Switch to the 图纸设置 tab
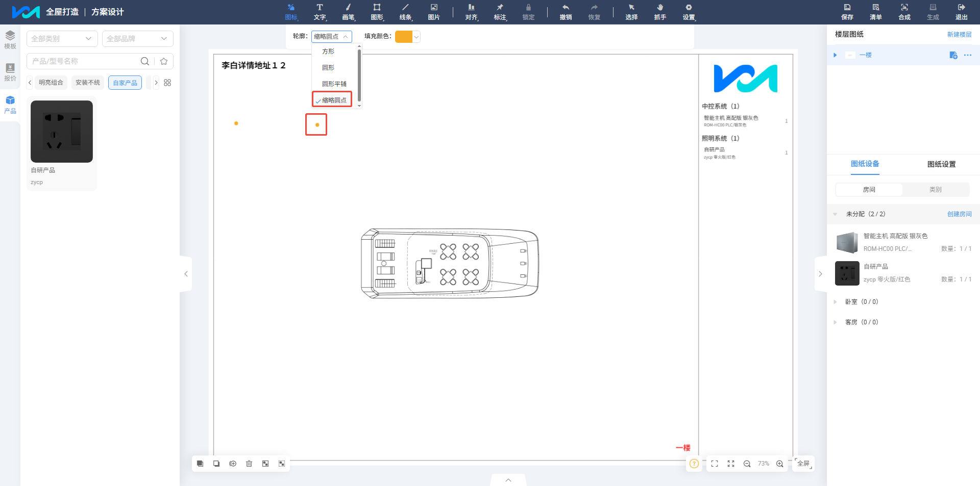Image resolution: width=980 pixels, height=486 pixels. click(942, 164)
